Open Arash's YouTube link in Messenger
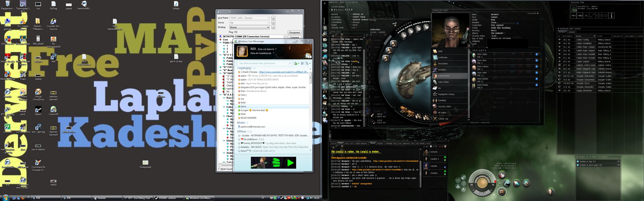The image size is (644, 201). (x=283, y=72)
